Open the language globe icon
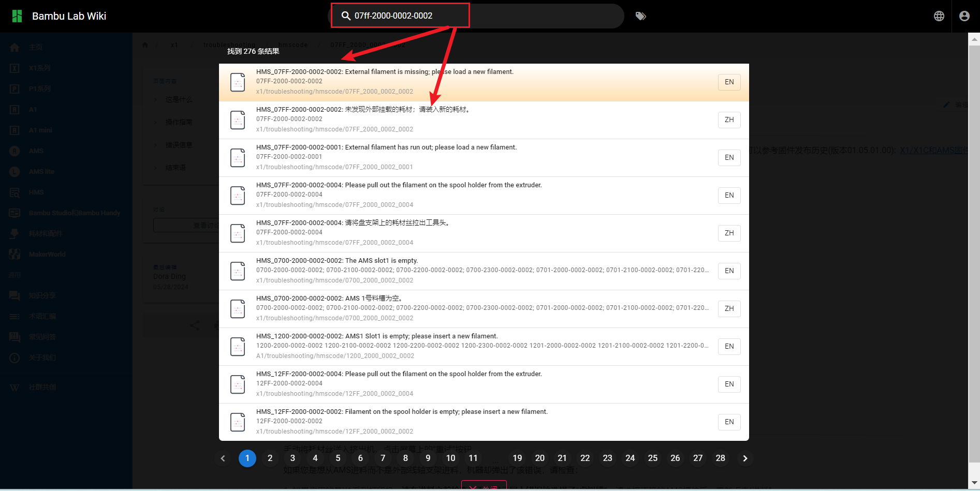980x491 pixels. tap(939, 16)
